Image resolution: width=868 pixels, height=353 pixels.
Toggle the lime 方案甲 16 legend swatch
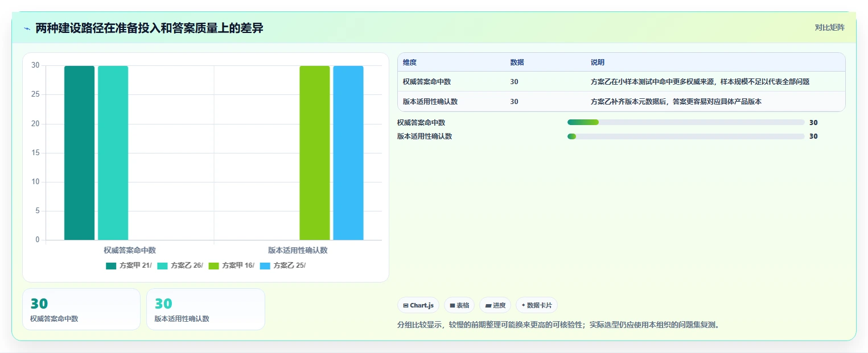[213, 265]
